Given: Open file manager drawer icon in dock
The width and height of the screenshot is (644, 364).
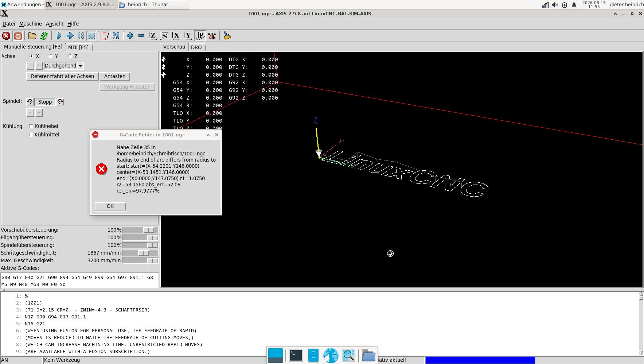Looking at the screenshot, I should click(x=313, y=355).
